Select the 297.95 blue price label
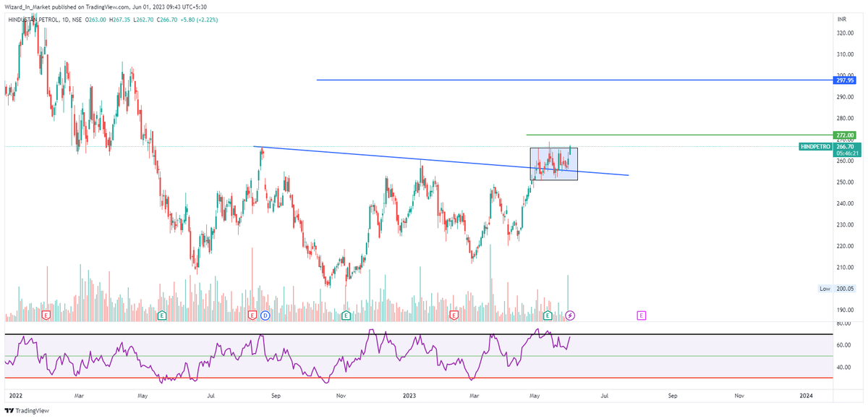The width and height of the screenshot is (868, 419). (845, 80)
